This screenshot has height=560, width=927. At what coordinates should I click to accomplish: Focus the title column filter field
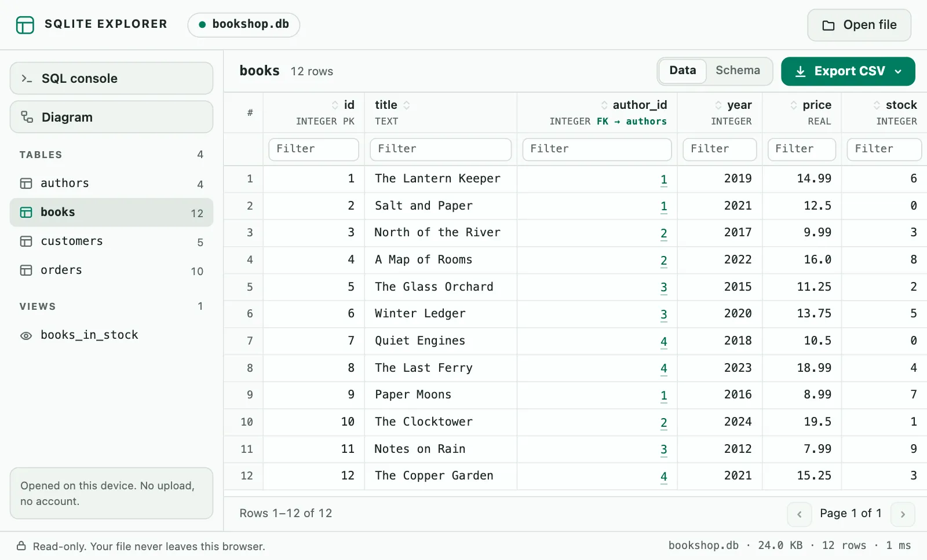click(x=440, y=149)
